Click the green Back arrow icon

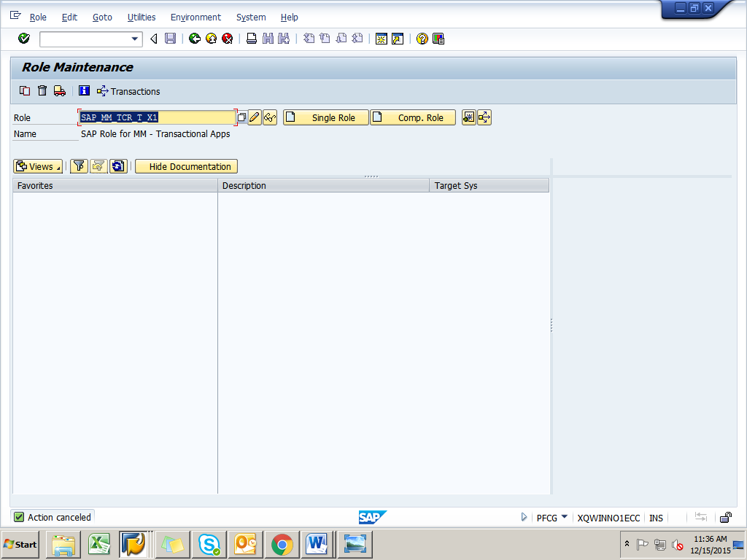pos(195,39)
